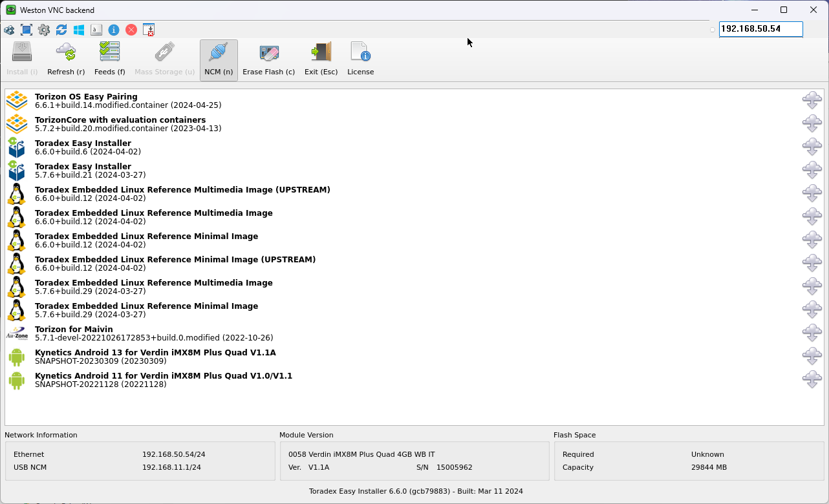Screen dimensions: 829x504
Task: Select 'Kynetics Android 13 for Verdin' entry
Action: (x=414, y=357)
